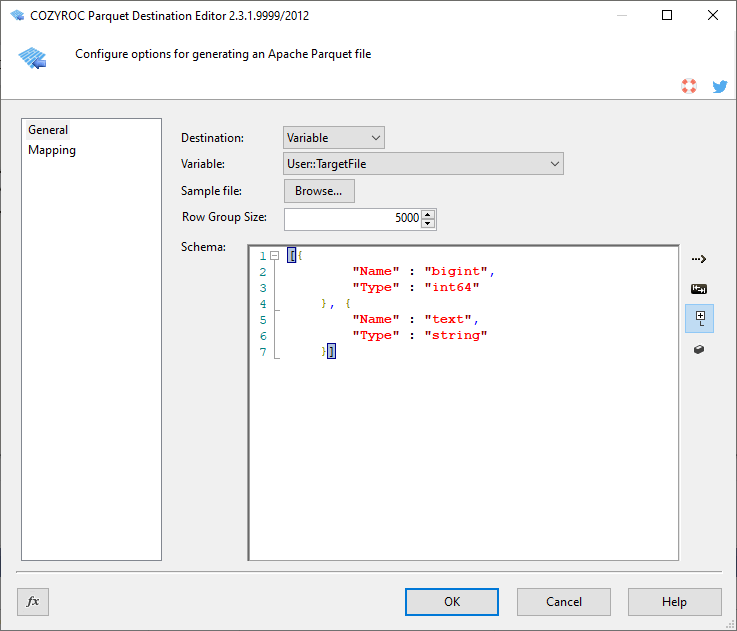This screenshot has width=737, height=631.
Task: Click the fx expressions button
Action: 33,601
